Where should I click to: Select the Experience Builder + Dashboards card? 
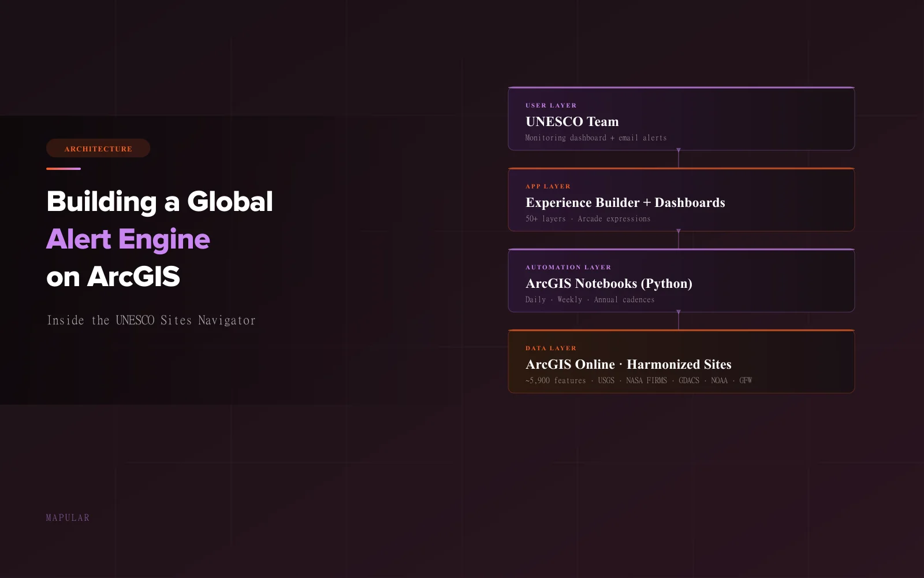coord(681,199)
